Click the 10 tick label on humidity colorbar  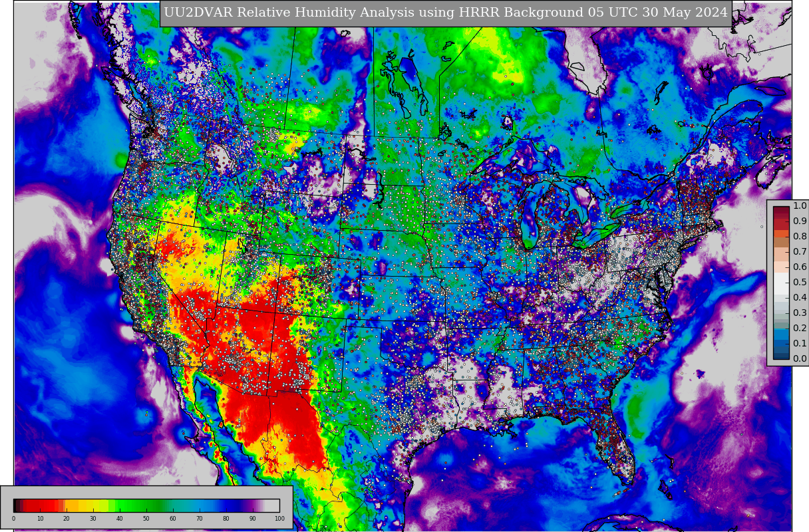point(40,519)
